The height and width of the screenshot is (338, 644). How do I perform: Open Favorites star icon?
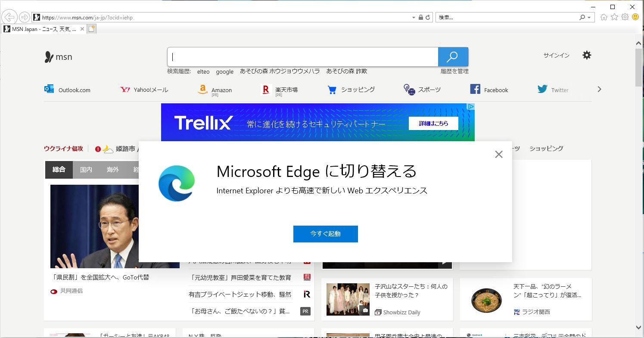tap(614, 17)
